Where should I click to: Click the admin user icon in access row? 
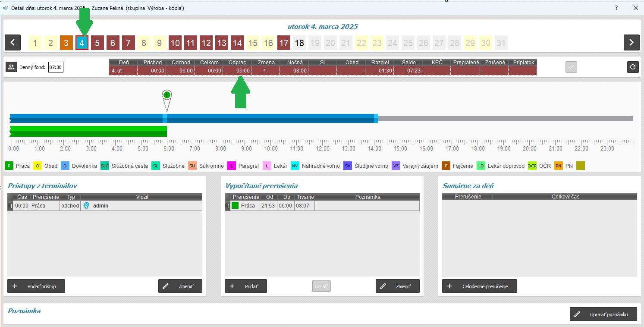[x=86, y=206]
